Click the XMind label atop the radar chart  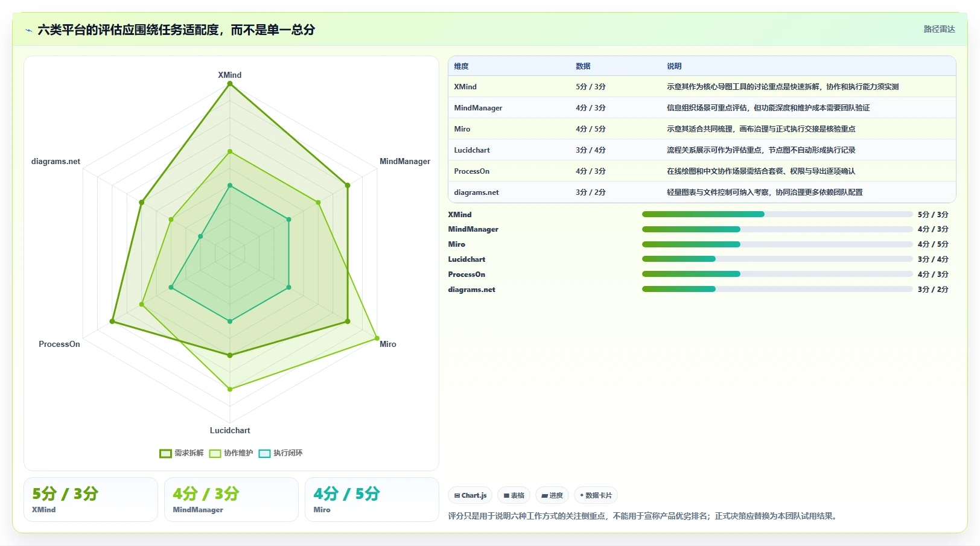click(230, 75)
